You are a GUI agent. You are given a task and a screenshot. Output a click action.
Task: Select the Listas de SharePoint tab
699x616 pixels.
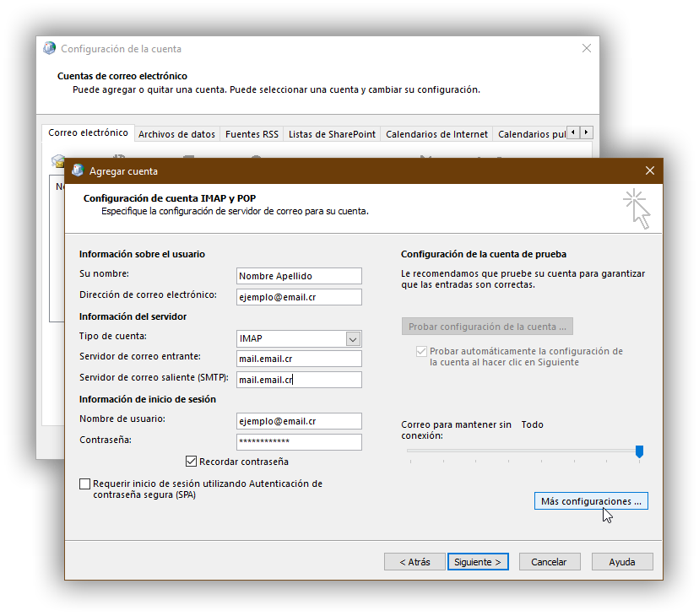pos(333,133)
